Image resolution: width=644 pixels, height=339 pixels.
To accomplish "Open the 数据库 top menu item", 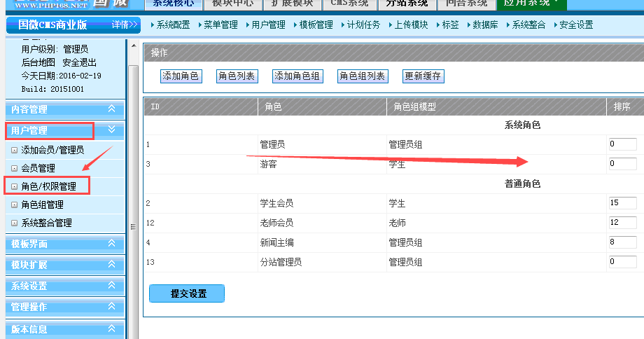I will tap(485, 25).
